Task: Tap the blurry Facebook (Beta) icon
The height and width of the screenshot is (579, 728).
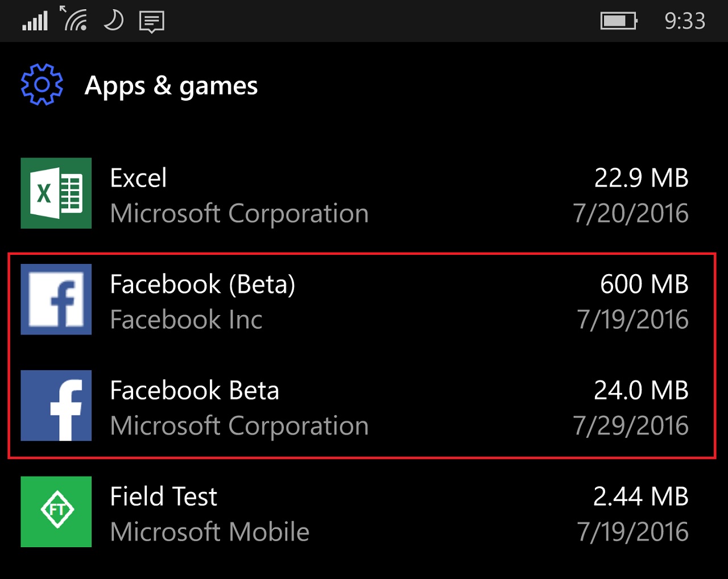Action: [x=56, y=299]
